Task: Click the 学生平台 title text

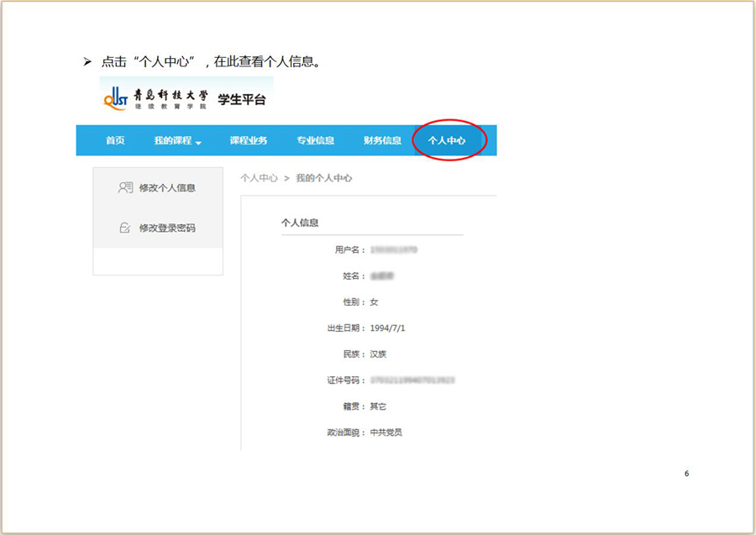Action: point(241,100)
